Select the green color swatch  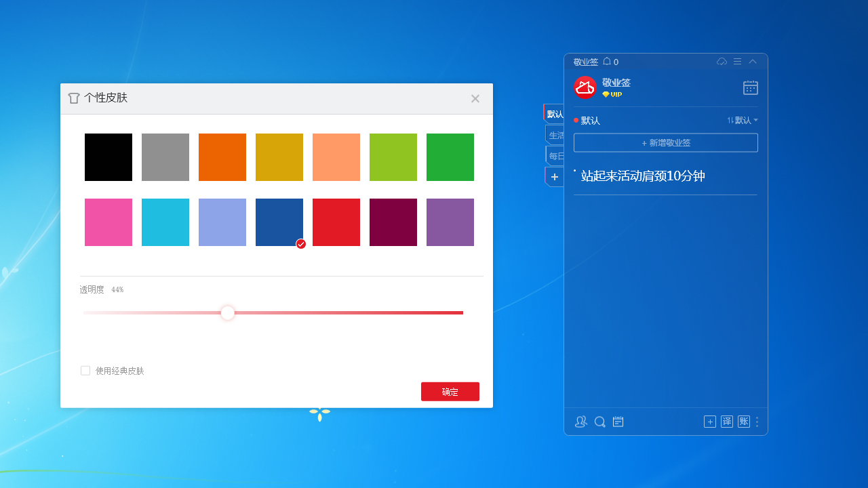coord(450,157)
